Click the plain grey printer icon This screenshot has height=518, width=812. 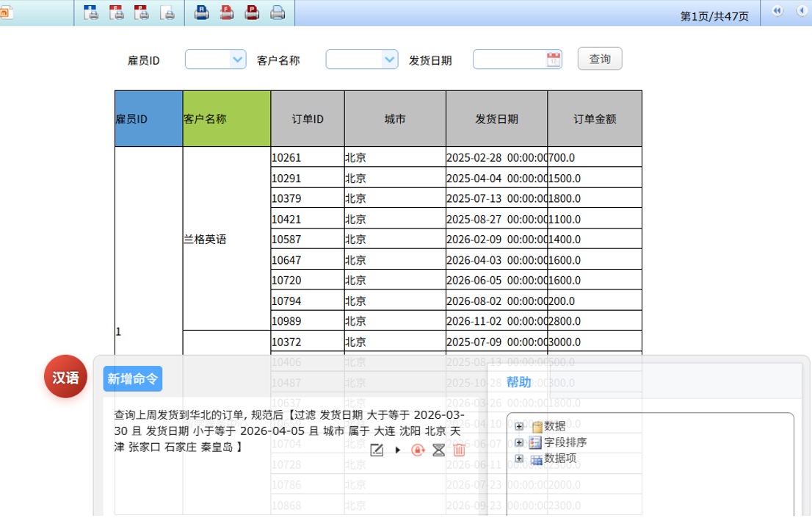[x=277, y=12]
